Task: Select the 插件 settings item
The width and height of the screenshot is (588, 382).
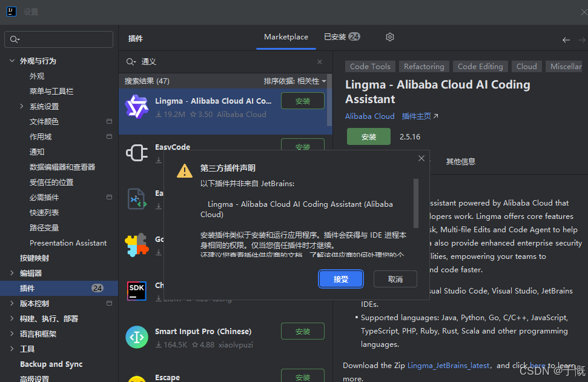Action: pos(59,288)
